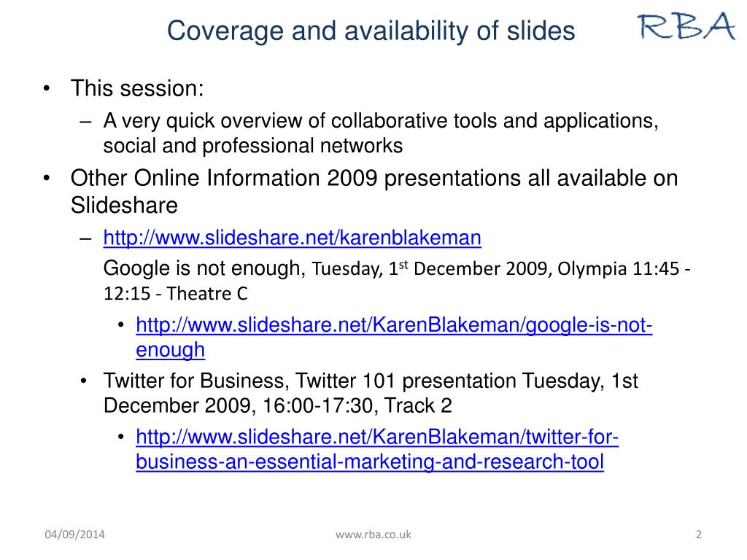The image size is (747, 560).
Task: Click the footer date 04/09/2014
Action: (x=75, y=534)
